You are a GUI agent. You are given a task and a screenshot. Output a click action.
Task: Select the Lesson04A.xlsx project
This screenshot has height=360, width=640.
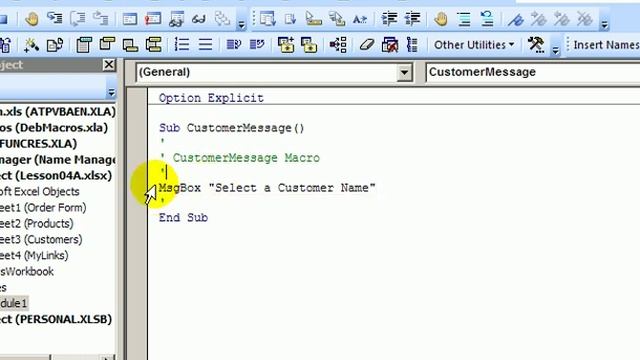tap(56, 176)
